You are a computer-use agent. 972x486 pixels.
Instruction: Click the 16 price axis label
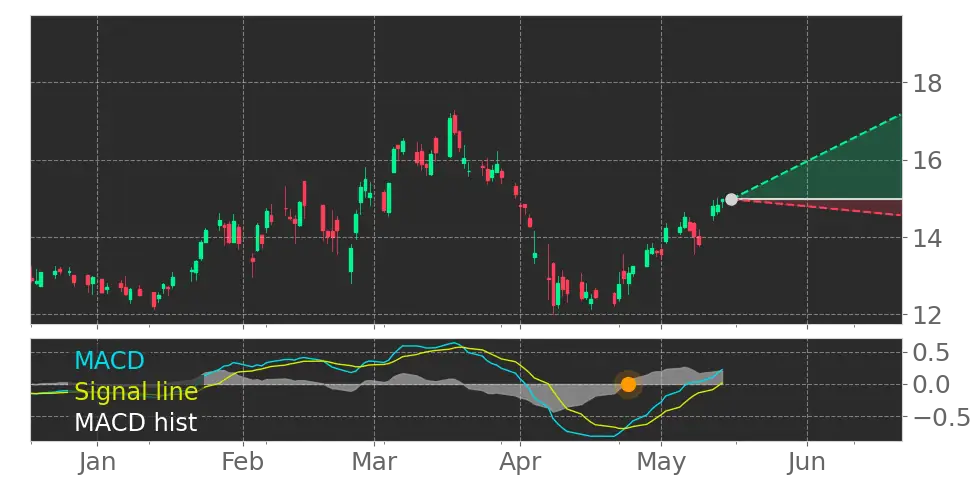point(927,161)
